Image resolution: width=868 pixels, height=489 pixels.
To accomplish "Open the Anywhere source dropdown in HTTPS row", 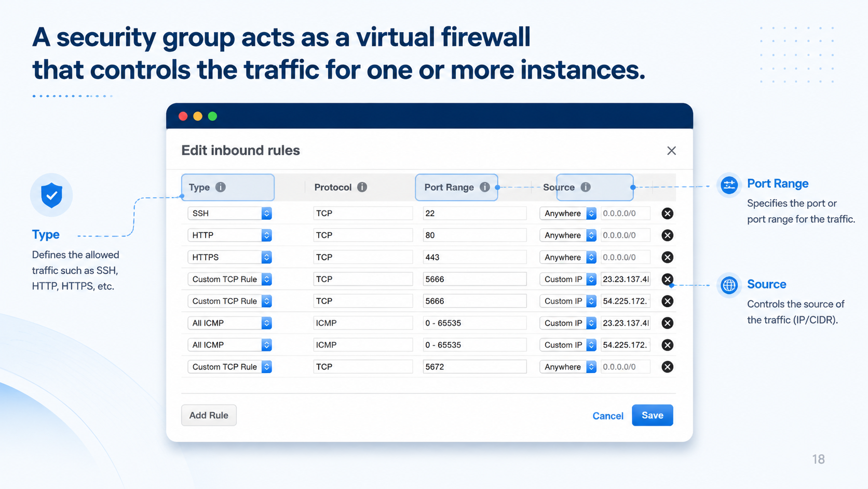I will [x=568, y=257].
